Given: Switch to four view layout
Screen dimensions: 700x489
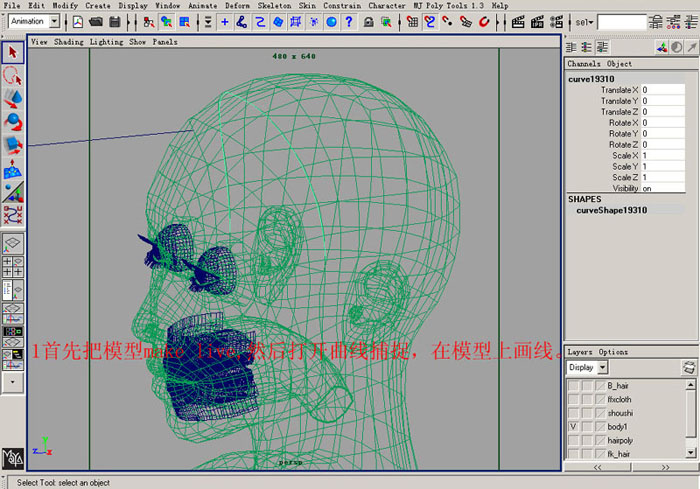Looking at the screenshot, I should [x=12, y=267].
